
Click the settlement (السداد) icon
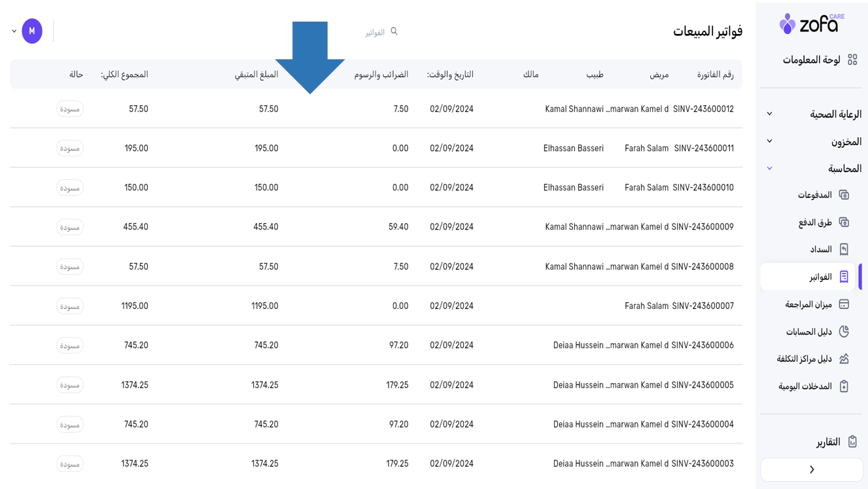[844, 249]
